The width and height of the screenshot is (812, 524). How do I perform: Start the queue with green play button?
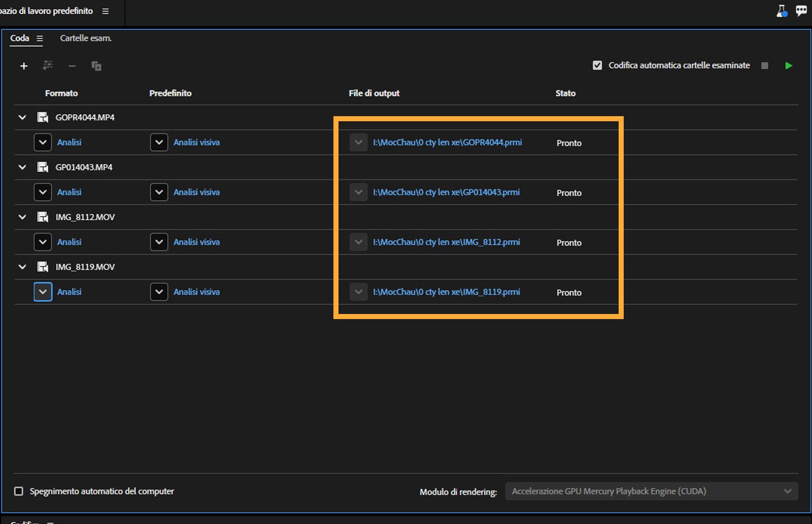[x=788, y=65]
